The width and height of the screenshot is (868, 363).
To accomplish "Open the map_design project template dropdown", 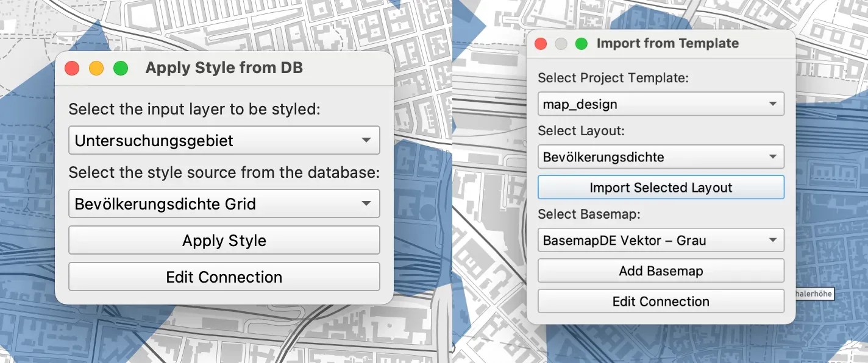I will tap(661, 104).
